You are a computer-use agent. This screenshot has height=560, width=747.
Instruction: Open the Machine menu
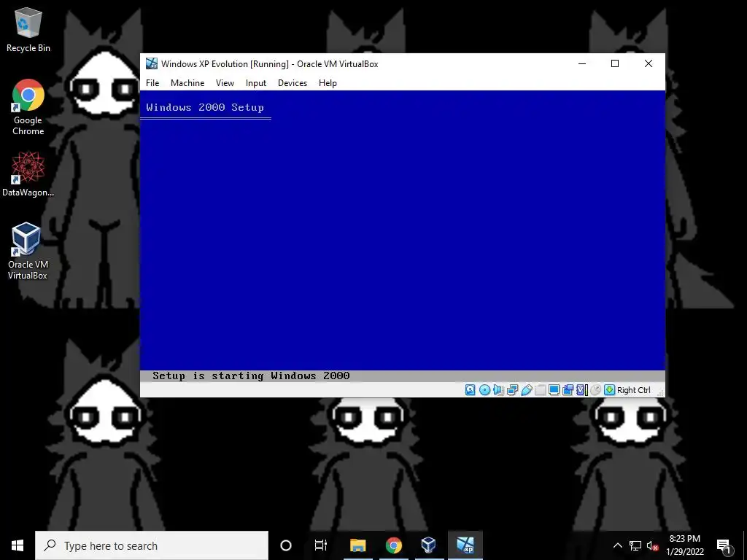[187, 83]
